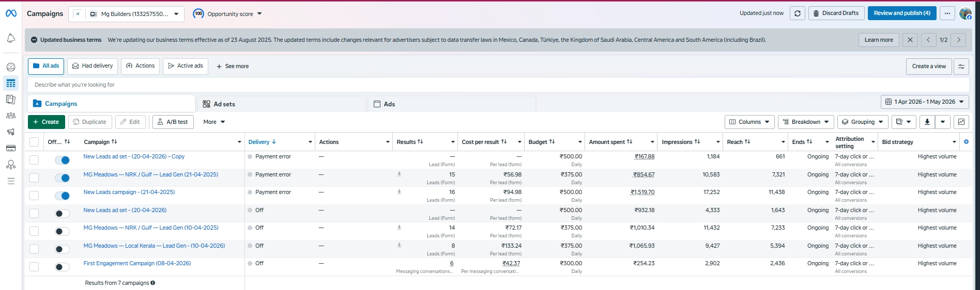Open the Breakdown dropdown
Screen dimensions: 980x290
pos(806,122)
